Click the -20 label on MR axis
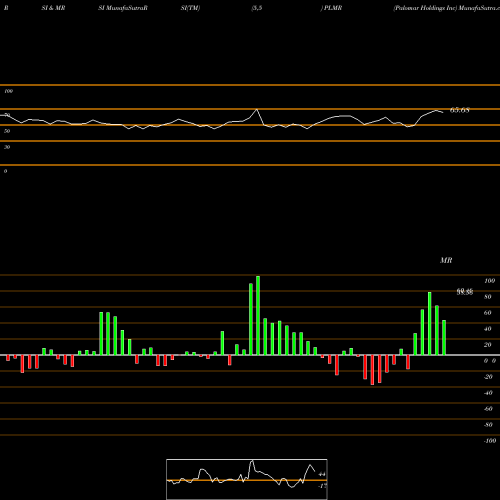Image resolution: width=500 pixels, height=500 pixels. [488, 377]
